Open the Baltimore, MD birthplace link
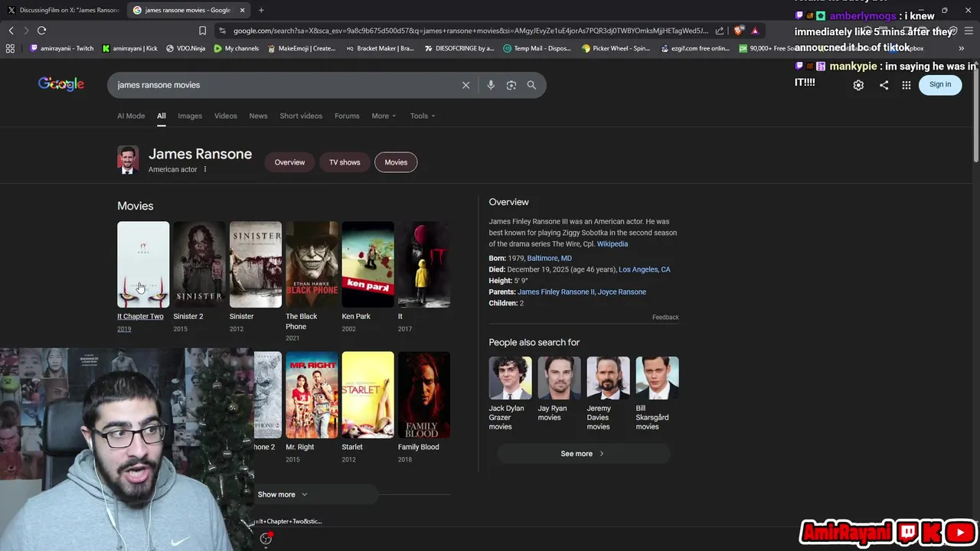 (x=549, y=259)
